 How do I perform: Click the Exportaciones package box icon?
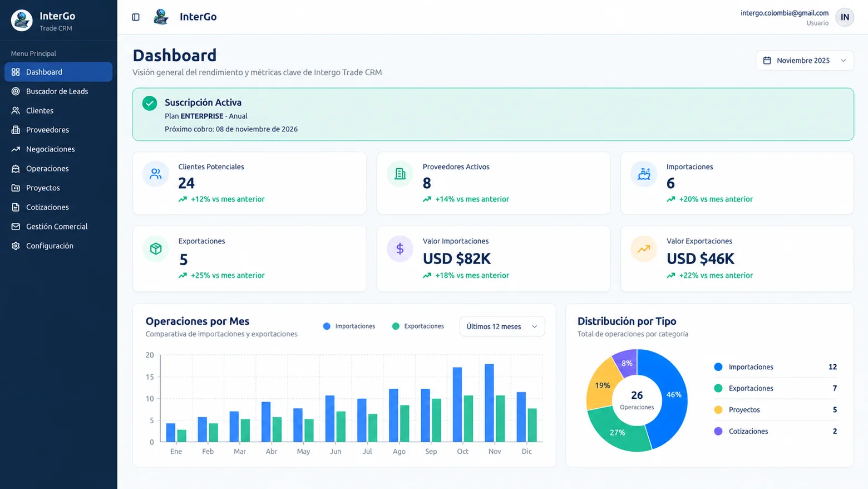tap(156, 248)
